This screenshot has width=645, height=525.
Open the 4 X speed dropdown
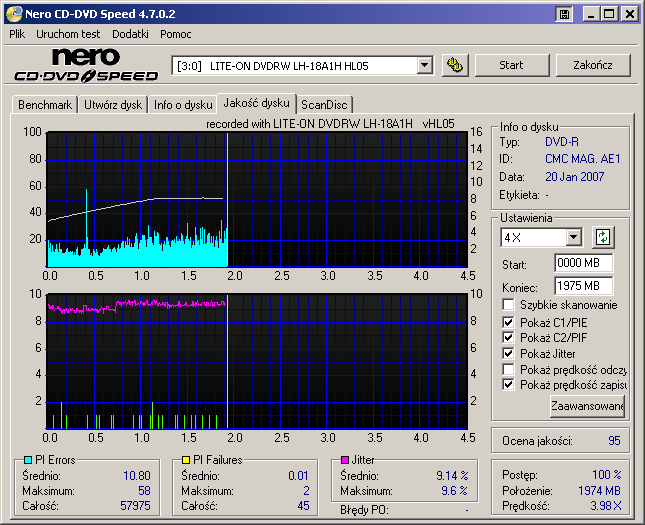[x=573, y=237]
